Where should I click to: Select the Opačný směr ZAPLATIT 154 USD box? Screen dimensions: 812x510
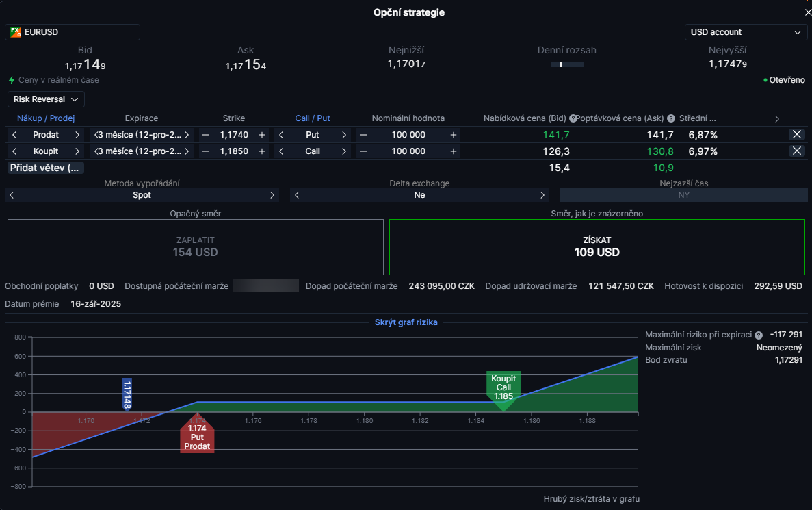tap(195, 247)
